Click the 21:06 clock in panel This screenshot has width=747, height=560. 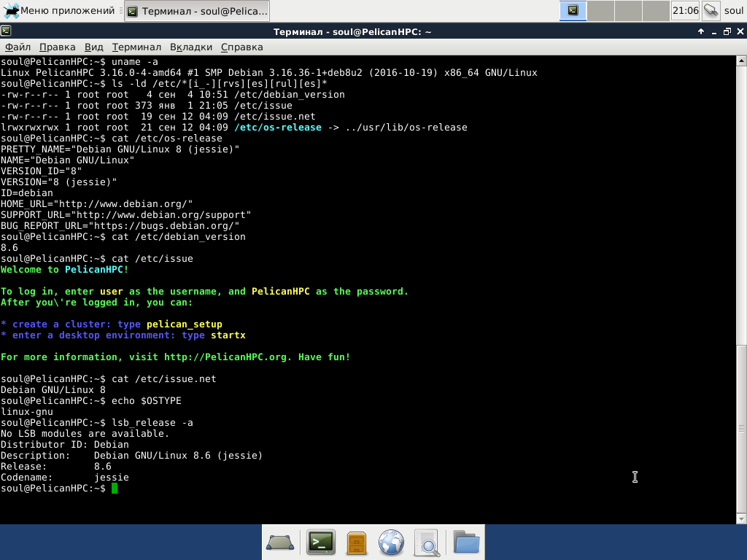pos(685,10)
